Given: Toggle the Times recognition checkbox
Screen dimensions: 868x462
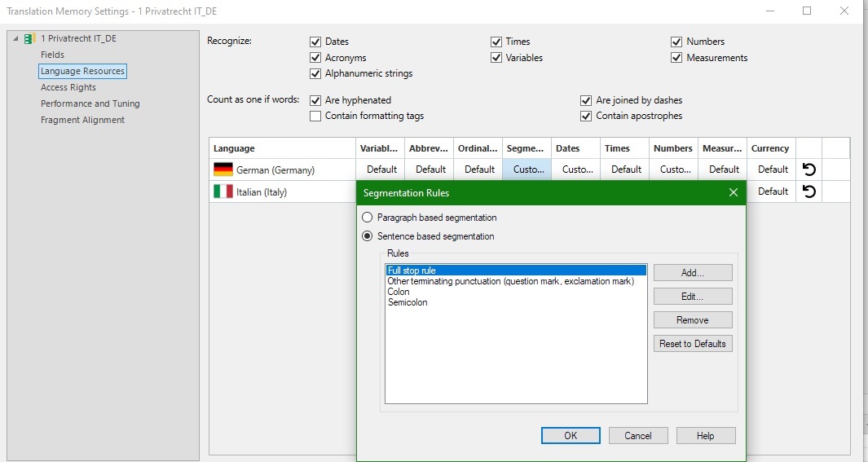Looking at the screenshot, I should tap(496, 42).
